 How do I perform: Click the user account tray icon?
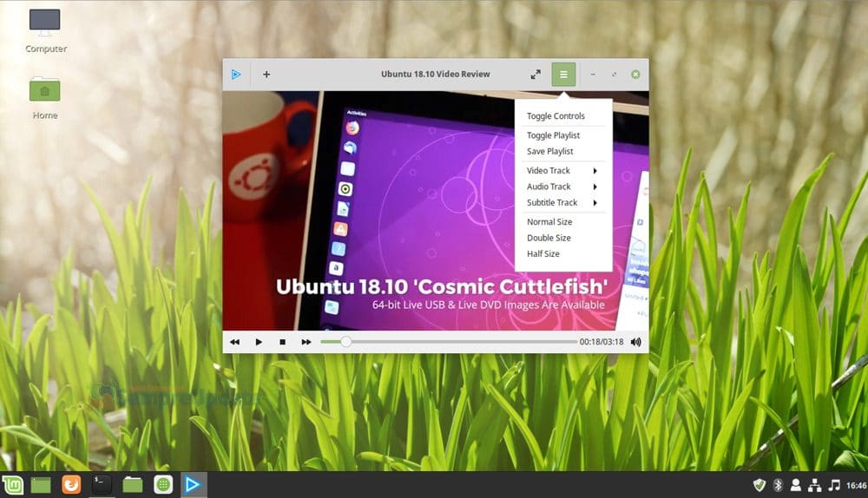(x=795, y=485)
